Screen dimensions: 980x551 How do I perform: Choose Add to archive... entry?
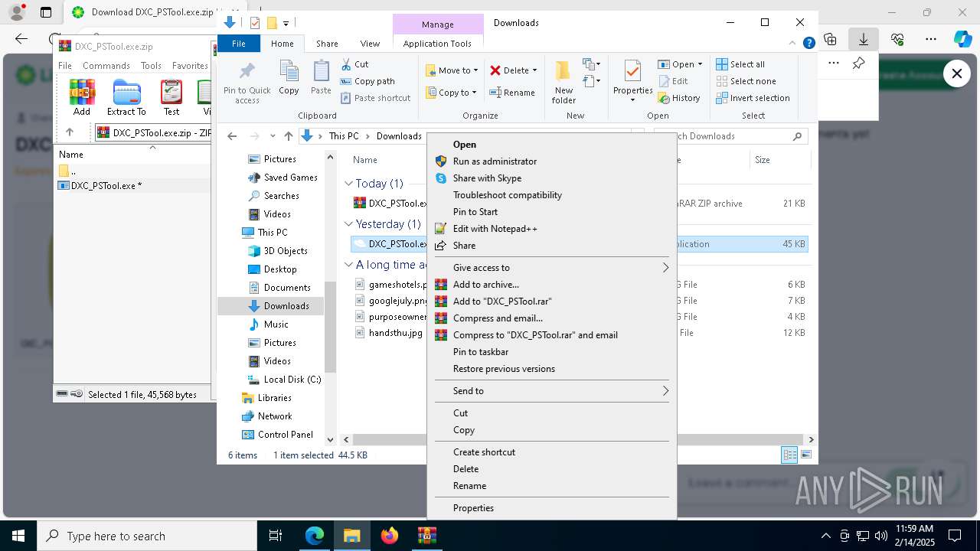tap(551, 285)
